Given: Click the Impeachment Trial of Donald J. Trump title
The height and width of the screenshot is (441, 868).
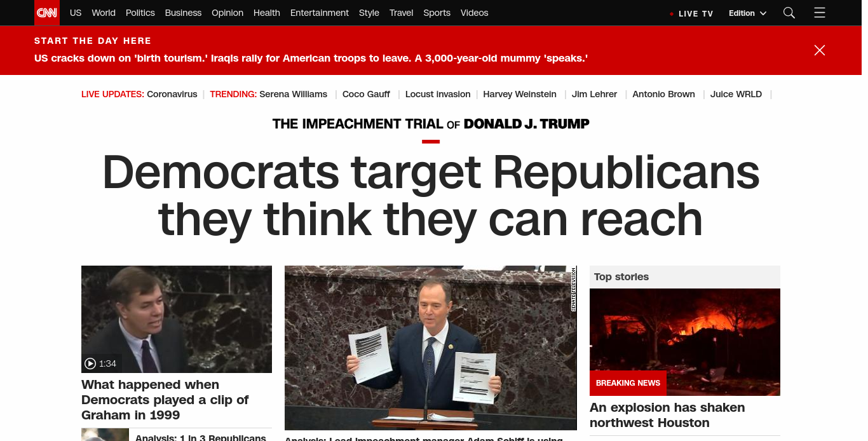Looking at the screenshot, I should tap(431, 124).
